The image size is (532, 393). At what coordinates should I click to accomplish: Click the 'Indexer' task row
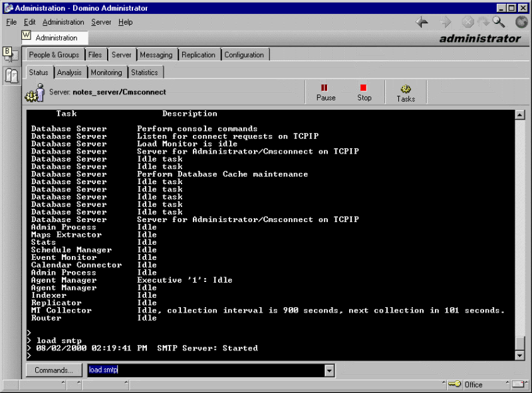coord(94,295)
